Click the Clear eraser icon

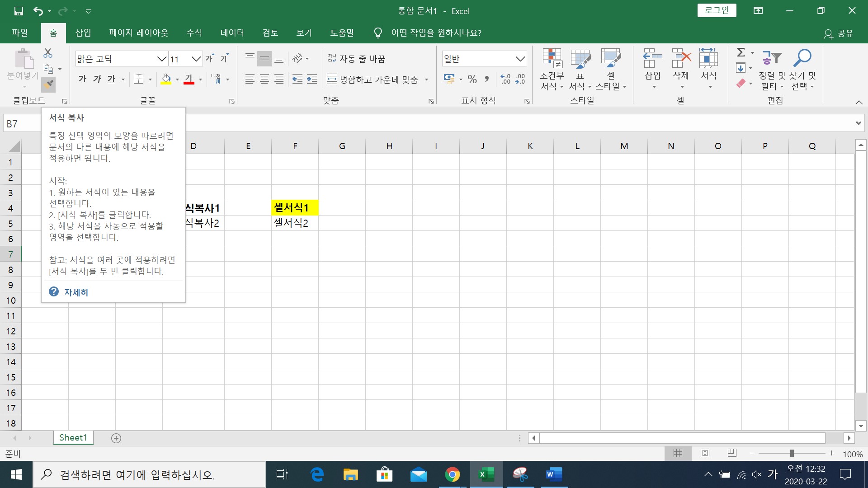click(x=741, y=84)
